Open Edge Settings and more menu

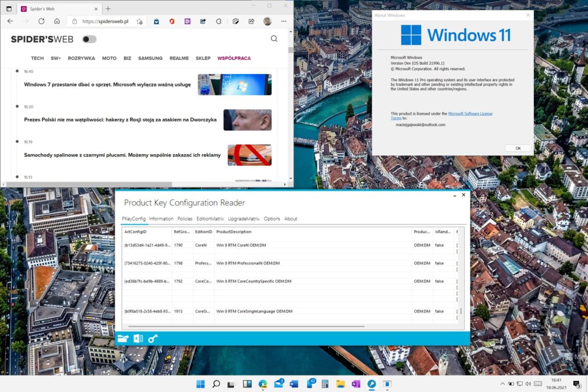pos(284,21)
